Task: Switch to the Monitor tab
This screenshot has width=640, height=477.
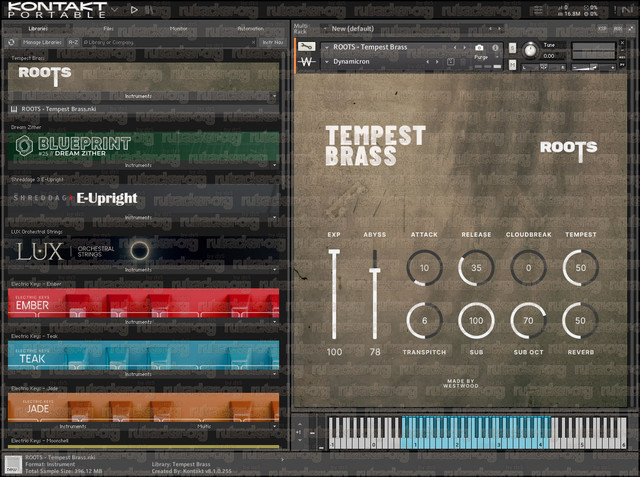Action: [x=178, y=29]
